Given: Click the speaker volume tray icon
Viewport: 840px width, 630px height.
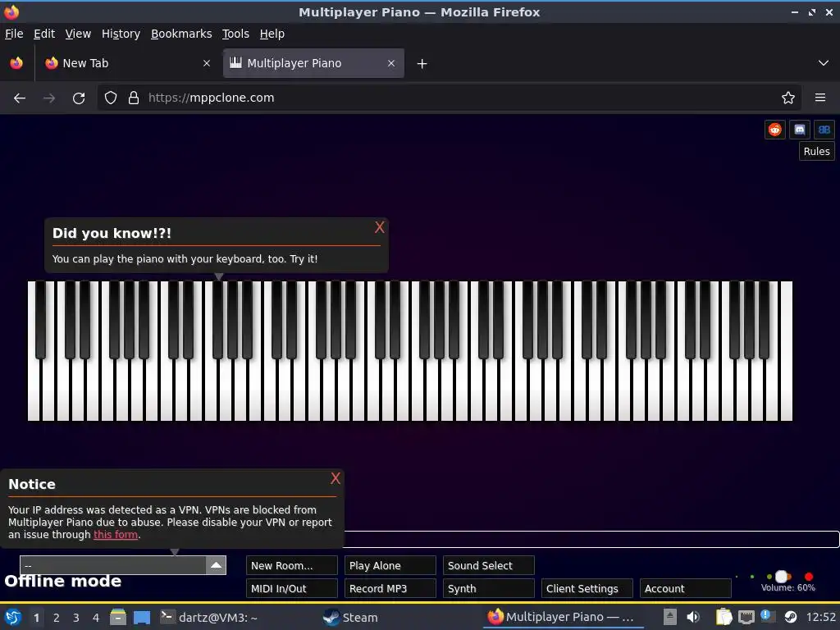Looking at the screenshot, I should pyautogui.click(x=693, y=618).
